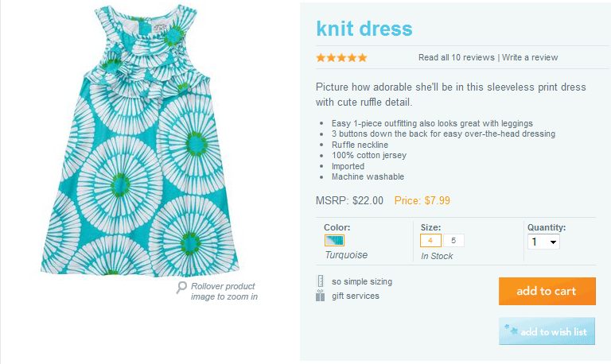The height and width of the screenshot is (364, 611).
Task: Open the gift services link
Action: point(356,296)
